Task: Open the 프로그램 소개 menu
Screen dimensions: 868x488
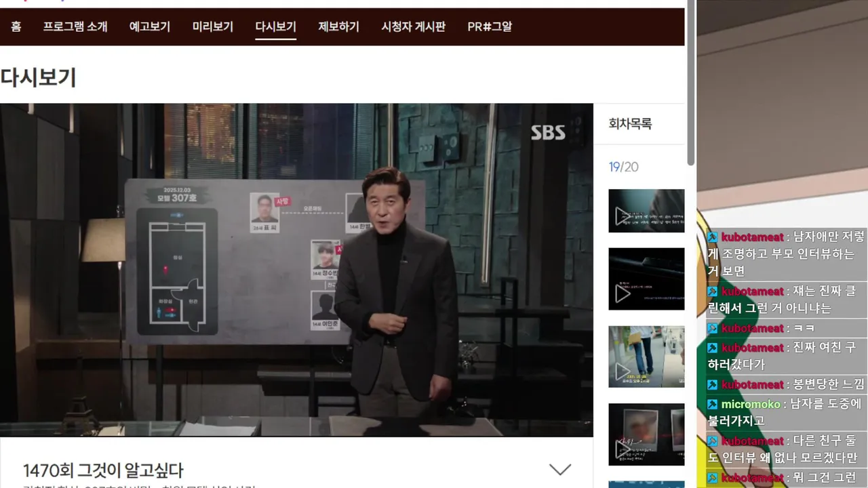Action: tap(75, 27)
